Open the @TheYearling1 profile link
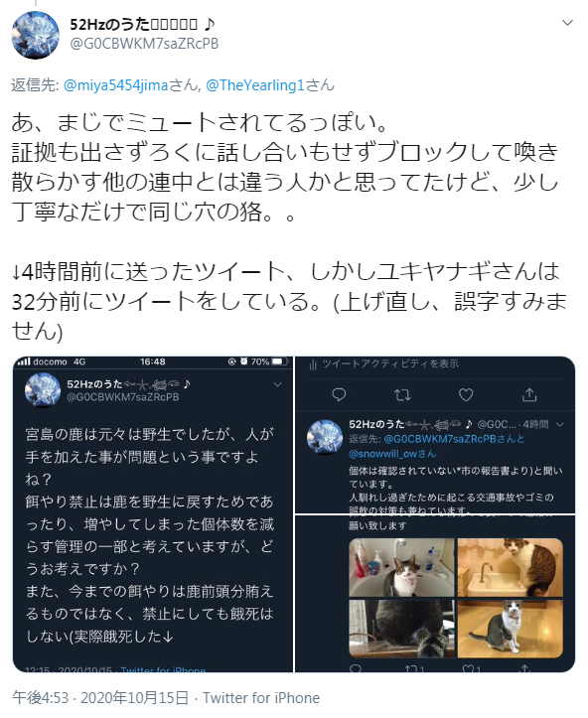Screen dimensions: 588x718 (255, 85)
